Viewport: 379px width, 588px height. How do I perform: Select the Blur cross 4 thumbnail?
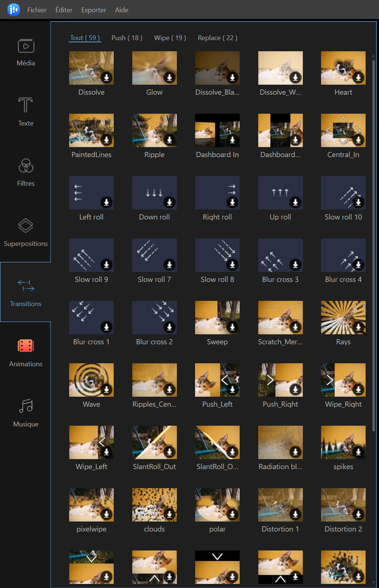click(343, 255)
